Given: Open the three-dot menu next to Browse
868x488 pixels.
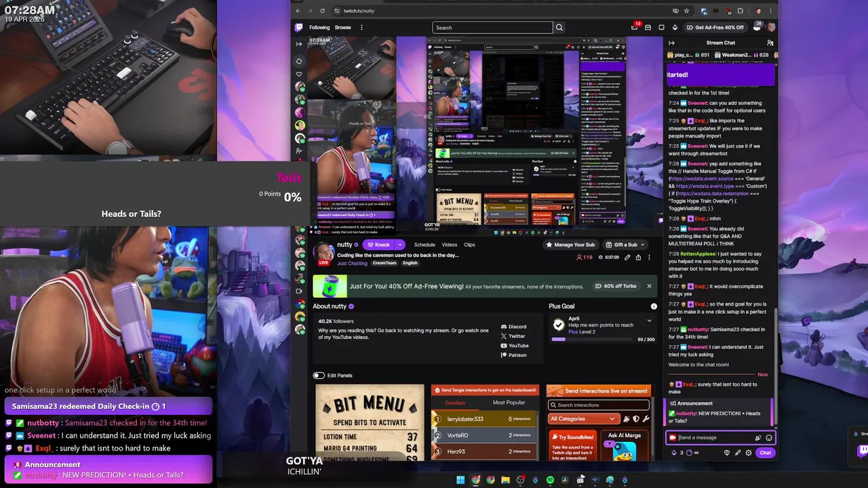Looking at the screenshot, I should pyautogui.click(x=361, y=28).
